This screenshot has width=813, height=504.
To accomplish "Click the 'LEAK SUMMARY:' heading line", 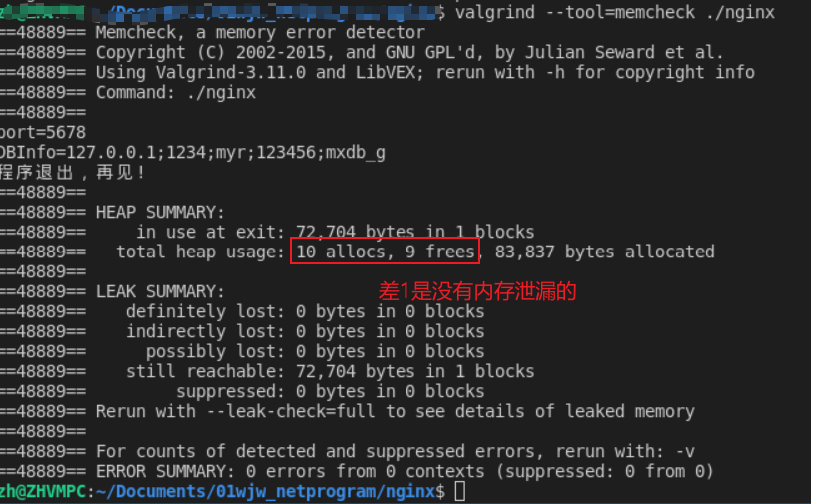I will point(160,291).
